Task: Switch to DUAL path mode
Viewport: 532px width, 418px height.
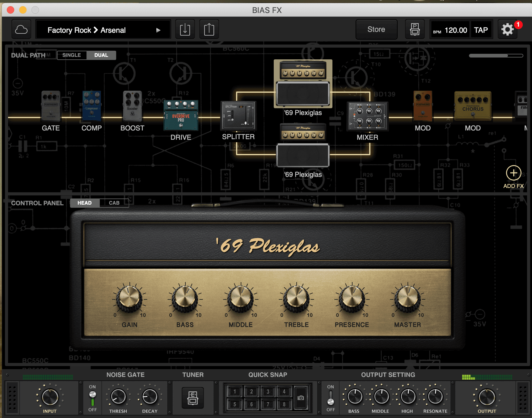Action: coord(101,55)
